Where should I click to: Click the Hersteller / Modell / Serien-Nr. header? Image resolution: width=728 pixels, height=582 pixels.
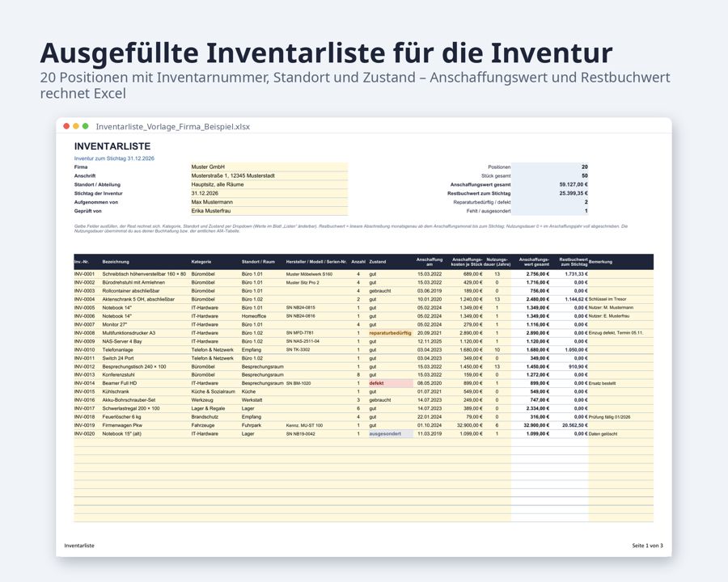tap(316, 262)
